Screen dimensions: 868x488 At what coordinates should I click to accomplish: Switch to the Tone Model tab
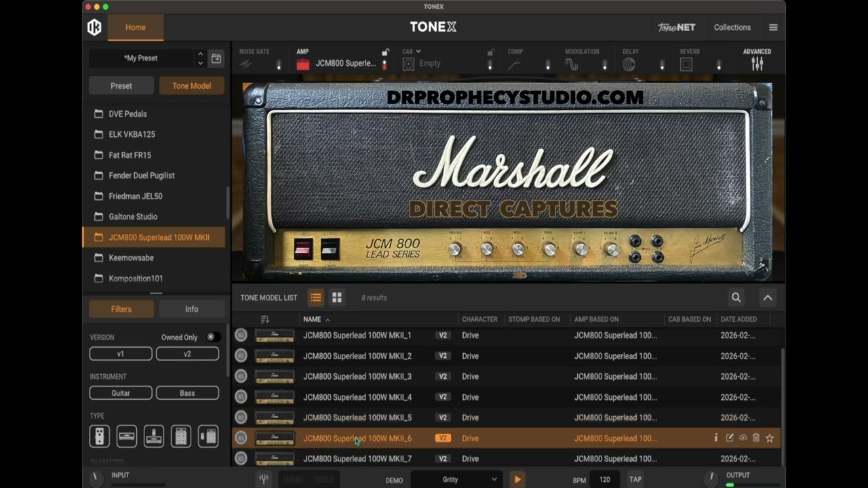click(191, 86)
